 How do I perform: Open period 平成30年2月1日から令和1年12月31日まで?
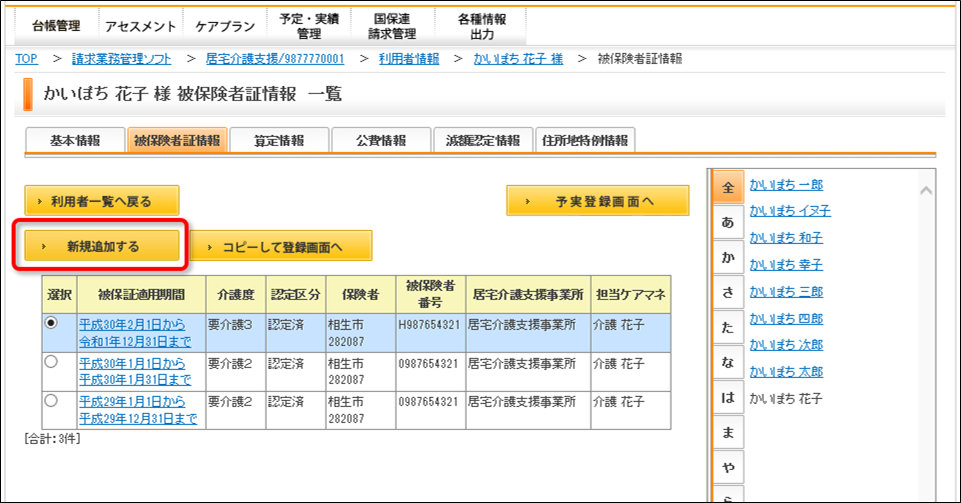135,333
